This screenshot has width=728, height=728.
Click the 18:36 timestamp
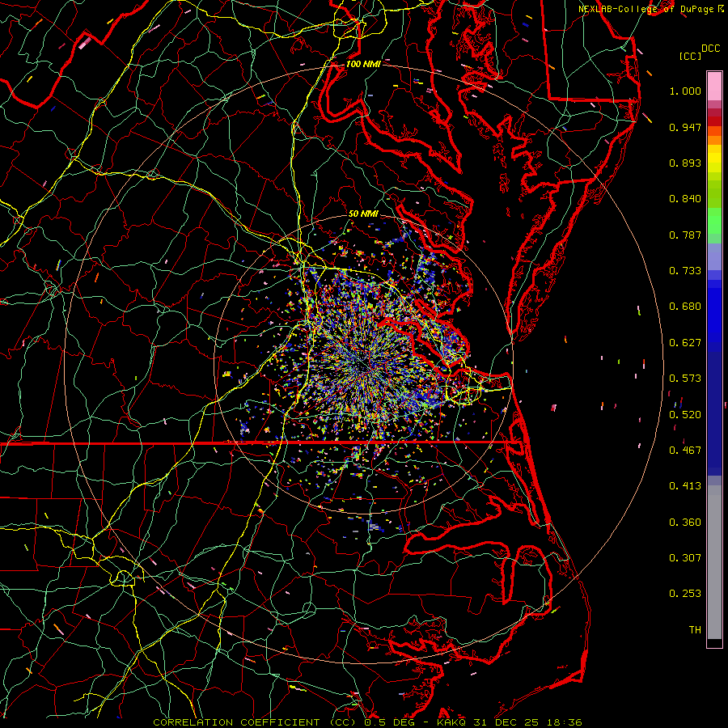(564, 722)
